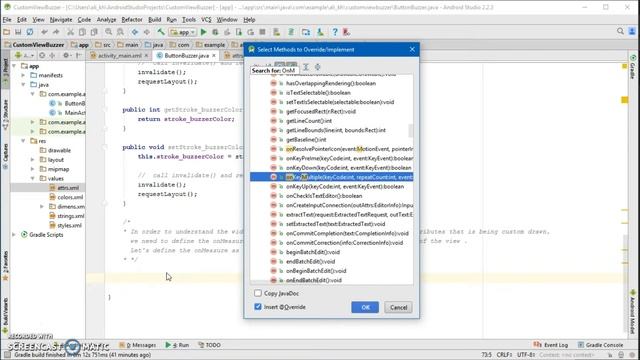Expand the mipmap folder

pyautogui.click(x=33, y=169)
